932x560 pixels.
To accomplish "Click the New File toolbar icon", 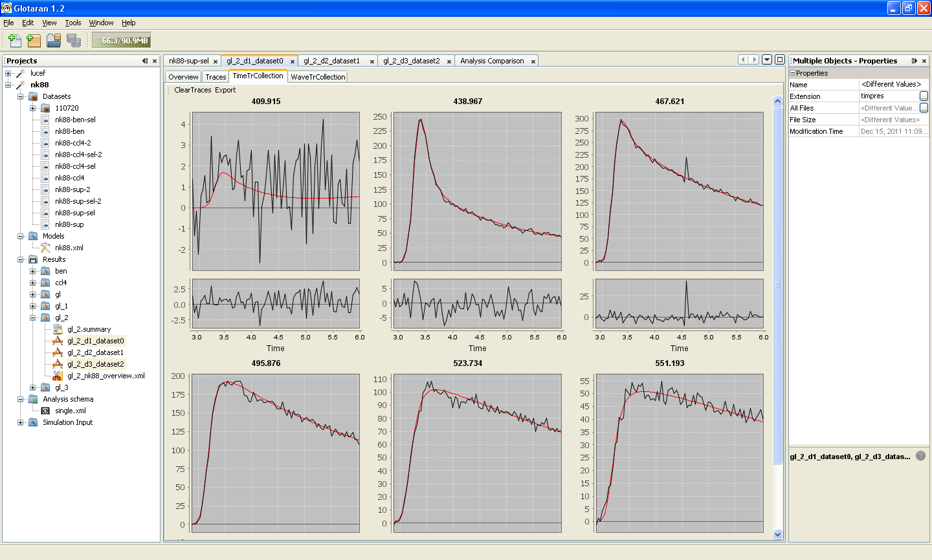I will pyautogui.click(x=14, y=40).
